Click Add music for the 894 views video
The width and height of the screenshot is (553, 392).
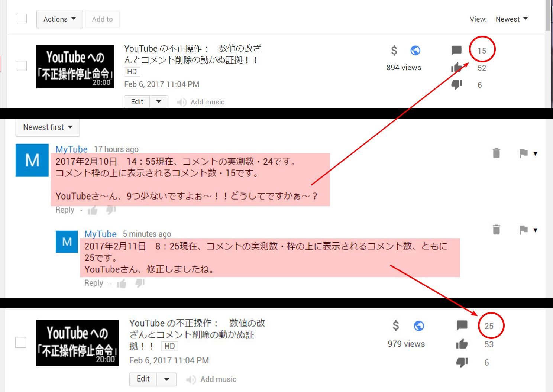pyautogui.click(x=207, y=102)
